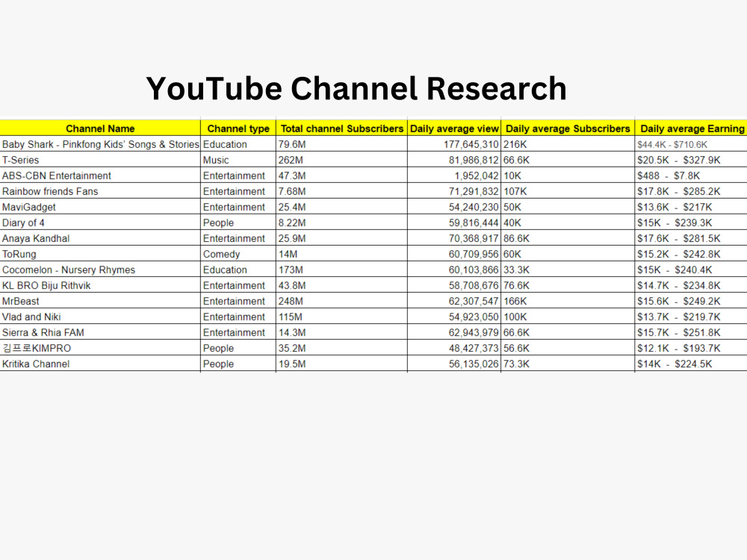Select the '86.6K' daily subscribers cell
Viewport: 747px width, 560px height.
[568, 239]
